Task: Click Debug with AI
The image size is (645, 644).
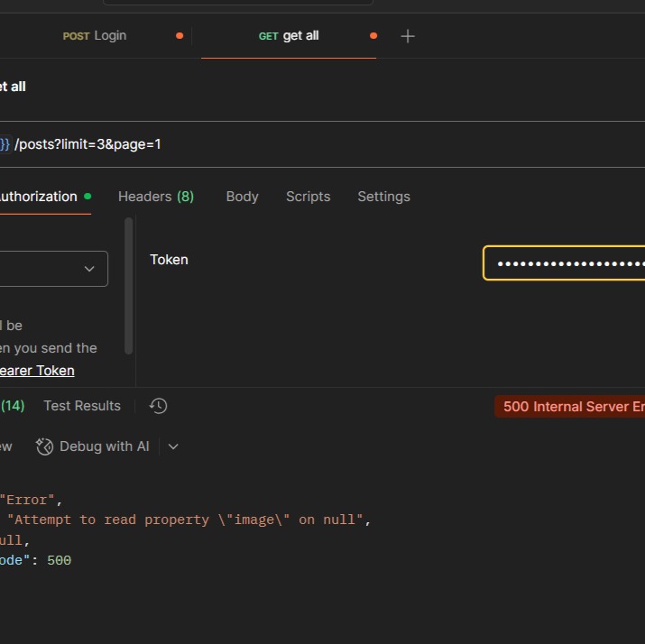Action: coord(93,446)
